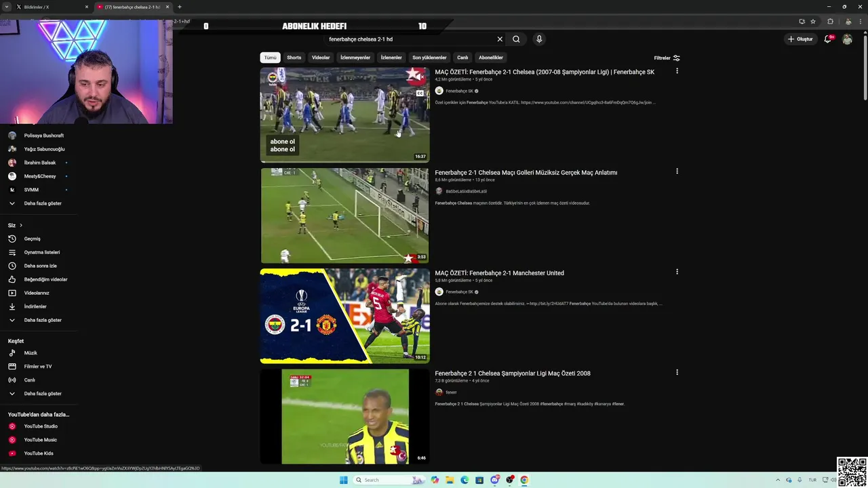868x488 pixels.
Task: Open a new Chrome tab with plus button
Action: tap(179, 7)
